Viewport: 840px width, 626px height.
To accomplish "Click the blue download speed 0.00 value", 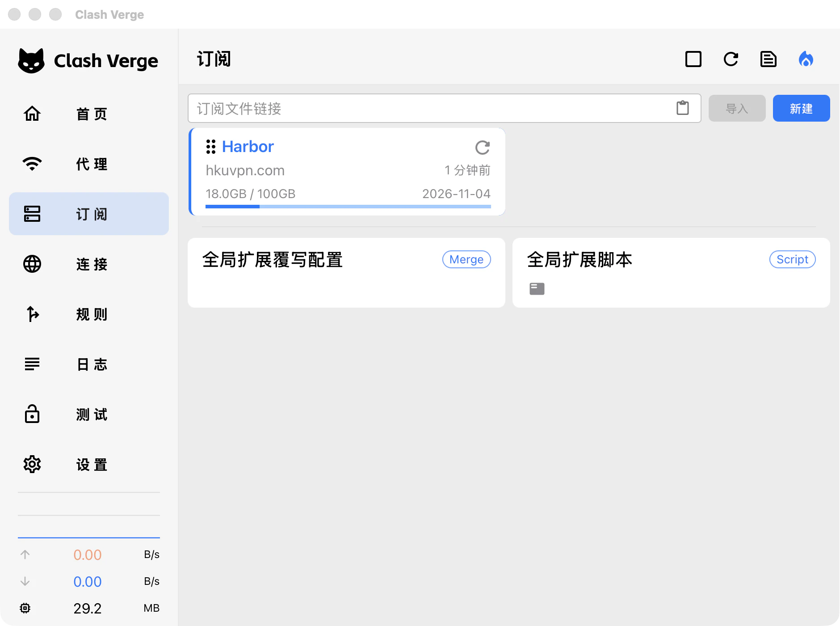I will pos(88,582).
